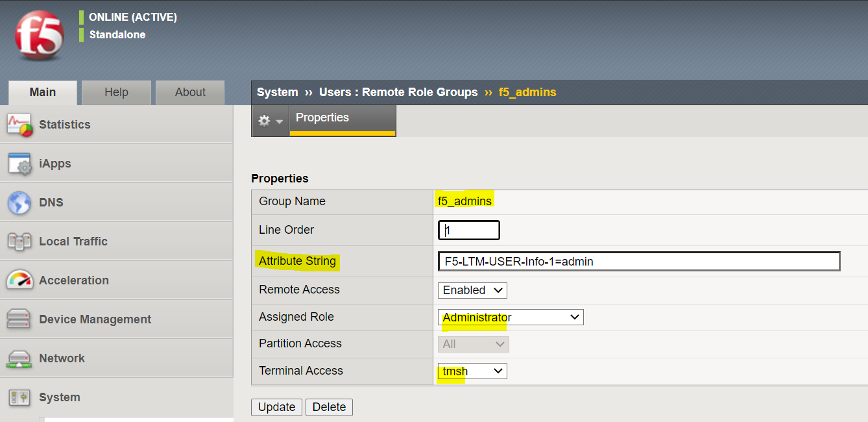This screenshot has height=422, width=868.
Task: Click the Update button
Action: pyautogui.click(x=276, y=407)
